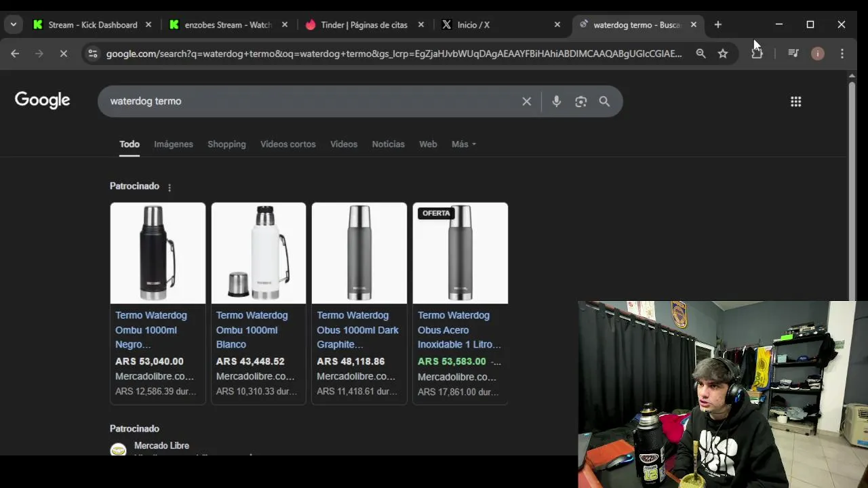Screen dimensions: 868x488
Task: Click the Mercado Libre favicon
Action: [119, 449]
